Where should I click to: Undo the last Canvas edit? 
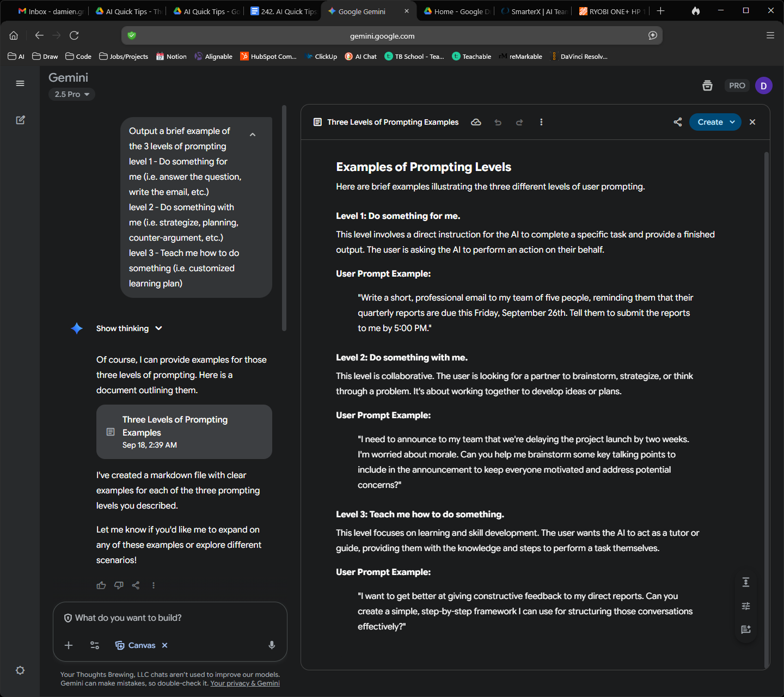pyautogui.click(x=498, y=122)
